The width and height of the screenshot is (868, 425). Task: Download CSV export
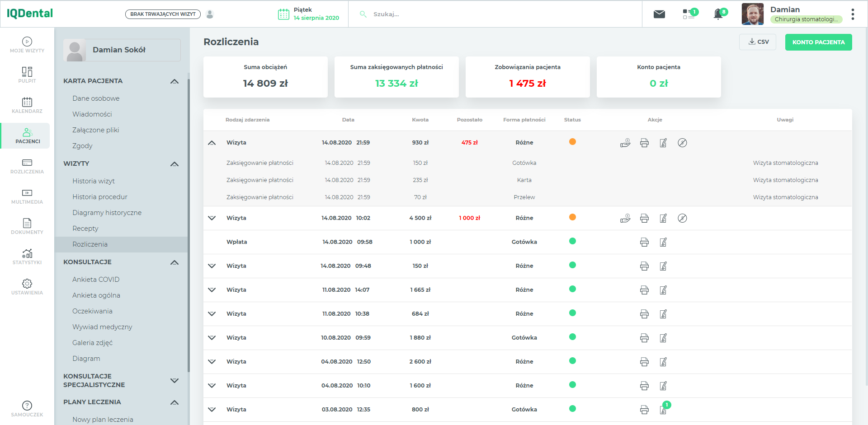coord(758,42)
